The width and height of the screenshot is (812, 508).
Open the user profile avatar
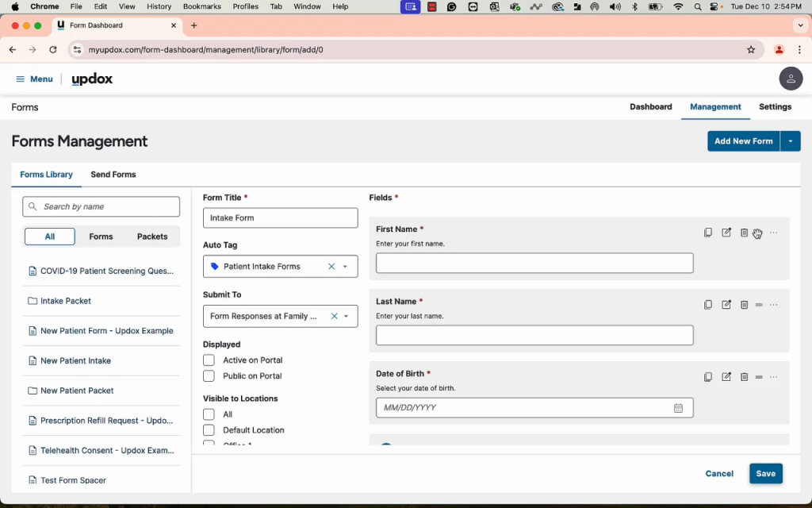pos(790,79)
